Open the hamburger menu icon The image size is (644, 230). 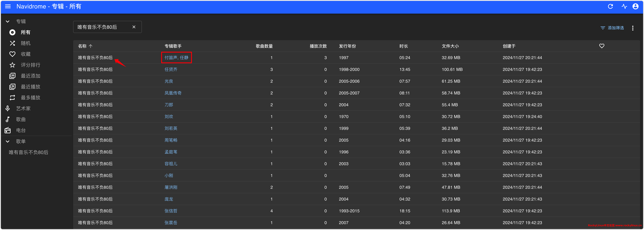click(x=8, y=6)
